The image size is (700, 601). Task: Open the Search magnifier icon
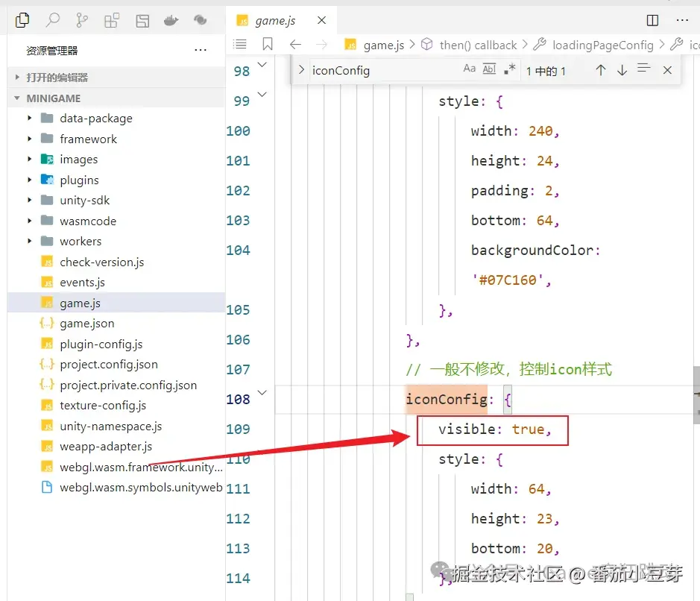(53, 20)
